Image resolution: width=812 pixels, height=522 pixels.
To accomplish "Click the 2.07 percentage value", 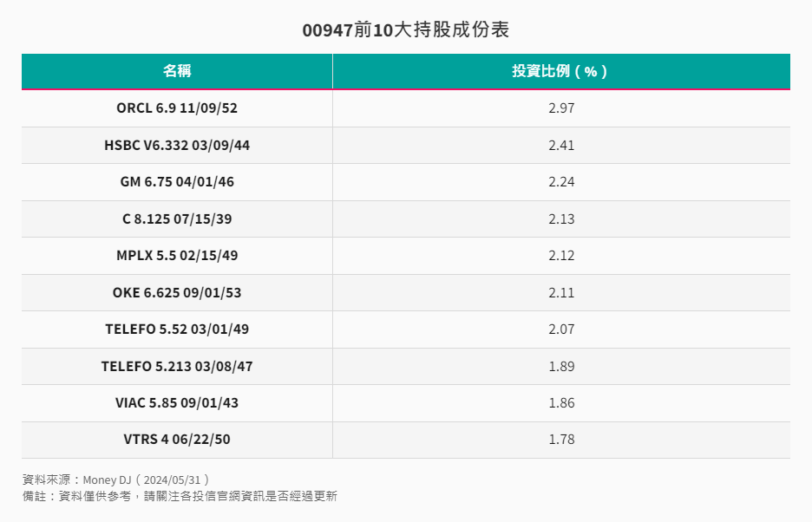I will point(561,330).
